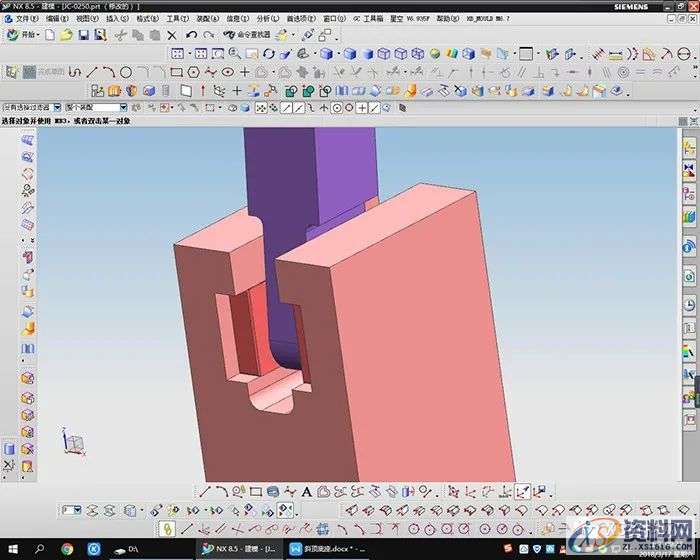Click the Open folder icon
The image size is (700, 560).
(66, 35)
